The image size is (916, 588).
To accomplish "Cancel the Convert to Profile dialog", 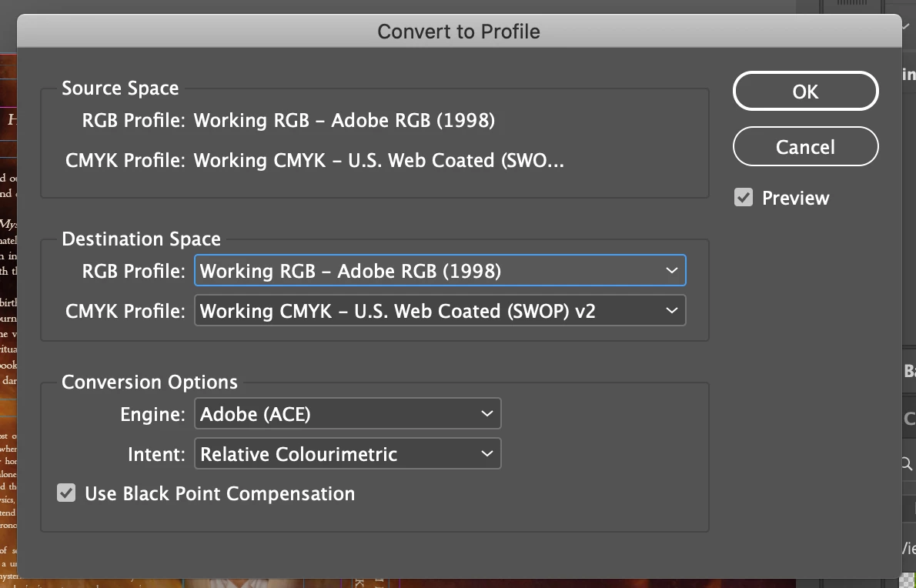I will click(805, 147).
